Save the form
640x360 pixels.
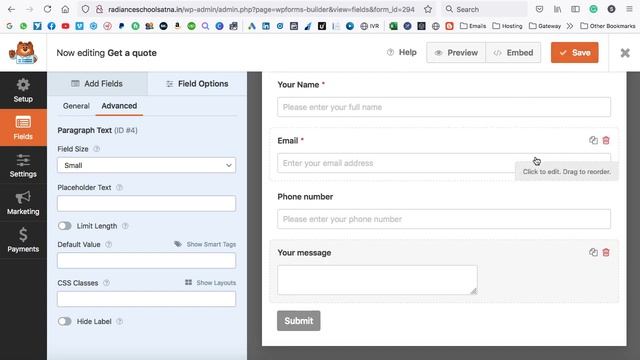(x=575, y=53)
